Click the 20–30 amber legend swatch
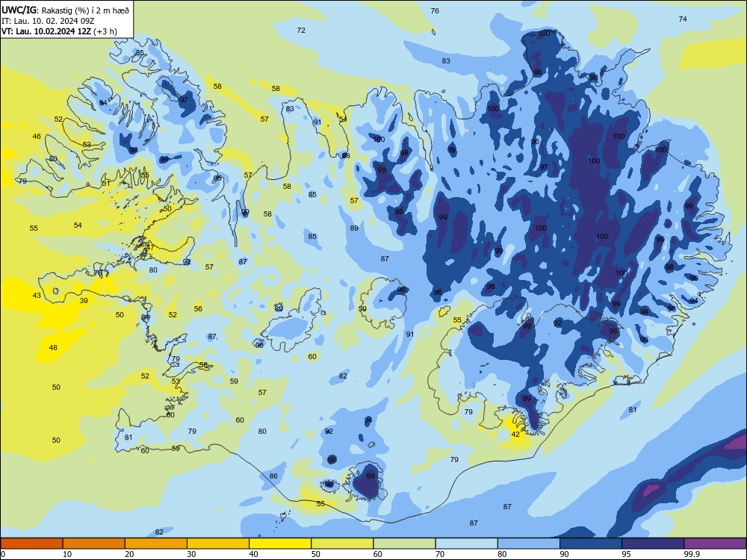 156,544
